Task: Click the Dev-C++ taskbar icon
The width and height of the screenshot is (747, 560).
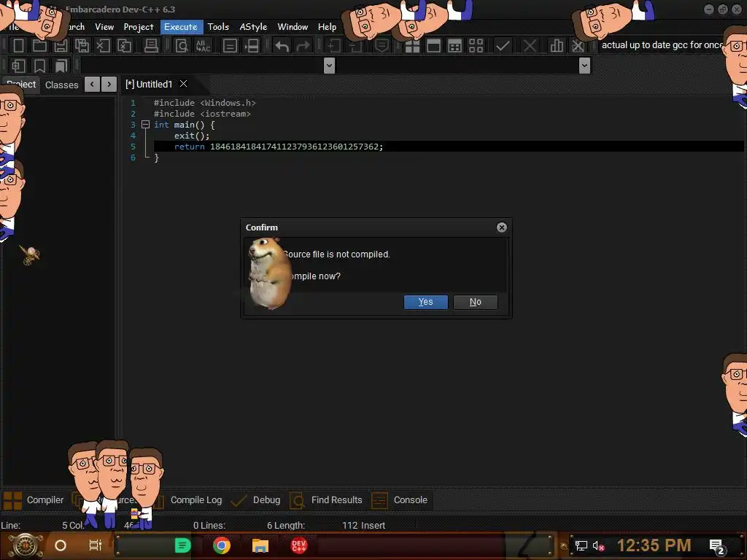Action: coord(298,545)
